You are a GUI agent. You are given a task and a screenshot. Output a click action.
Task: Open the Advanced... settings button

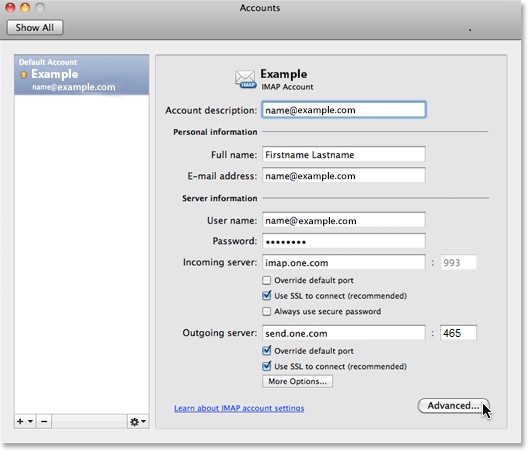(x=453, y=406)
